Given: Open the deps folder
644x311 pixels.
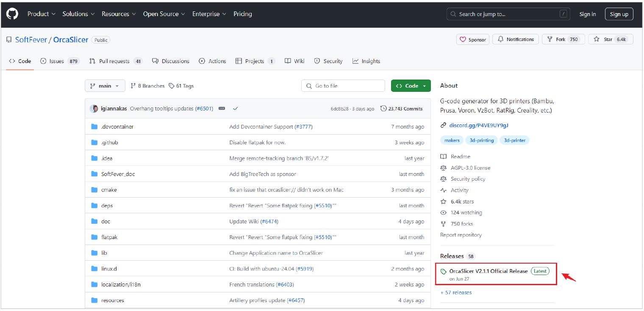Looking at the screenshot, I should 107,206.
